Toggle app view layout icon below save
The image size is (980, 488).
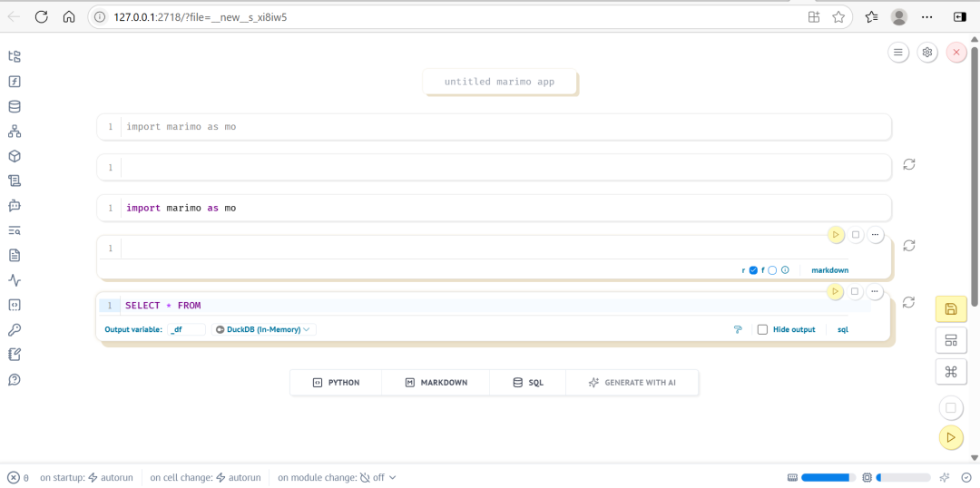point(951,340)
